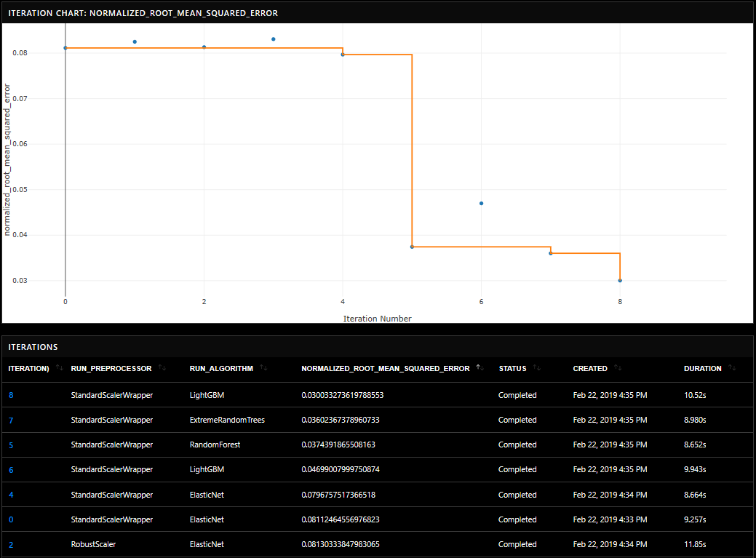Open iteration 6 link in the table

click(11, 470)
